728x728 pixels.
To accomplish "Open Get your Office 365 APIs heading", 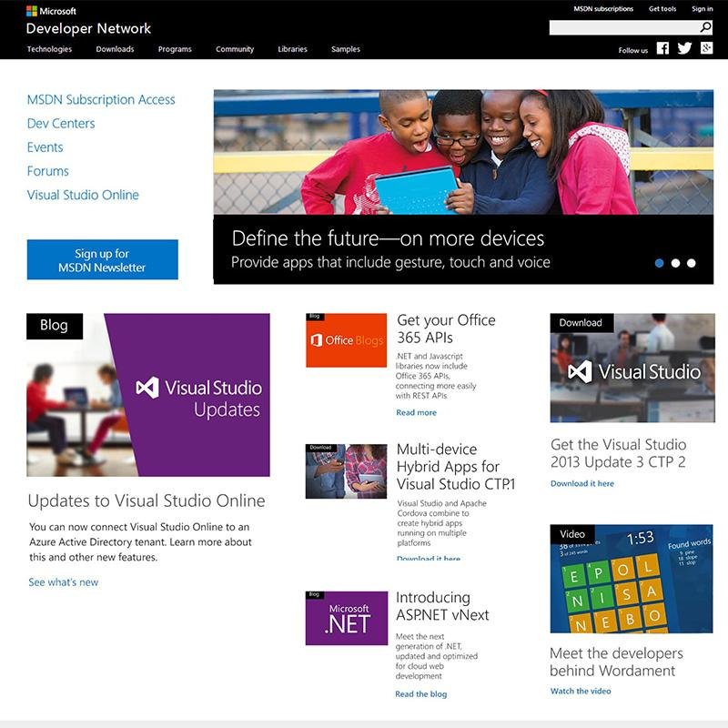I will (446, 329).
